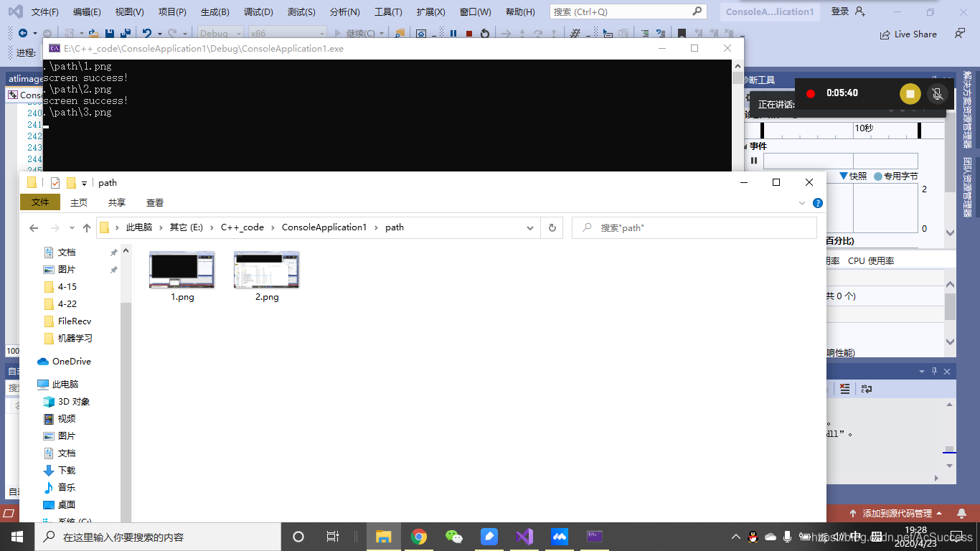
Task: Open the address bar path dropdown in Explorer
Action: (530, 227)
